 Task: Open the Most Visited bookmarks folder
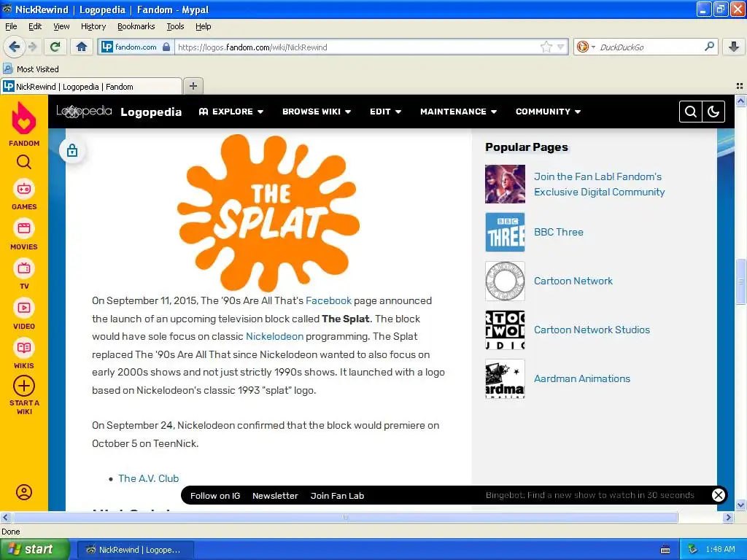coord(31,69)
